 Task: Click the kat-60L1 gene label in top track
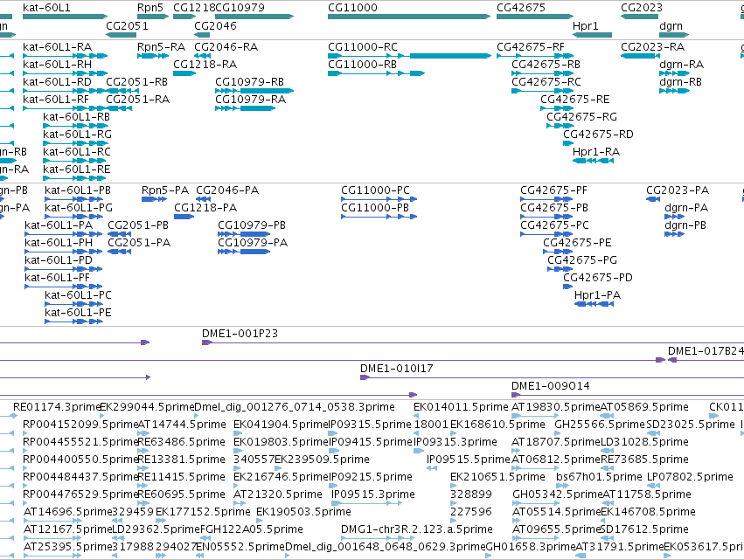coord(46,8)
